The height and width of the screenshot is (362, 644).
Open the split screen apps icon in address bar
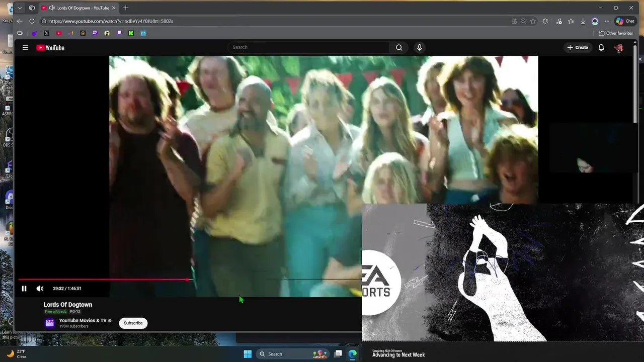[514, 21]
